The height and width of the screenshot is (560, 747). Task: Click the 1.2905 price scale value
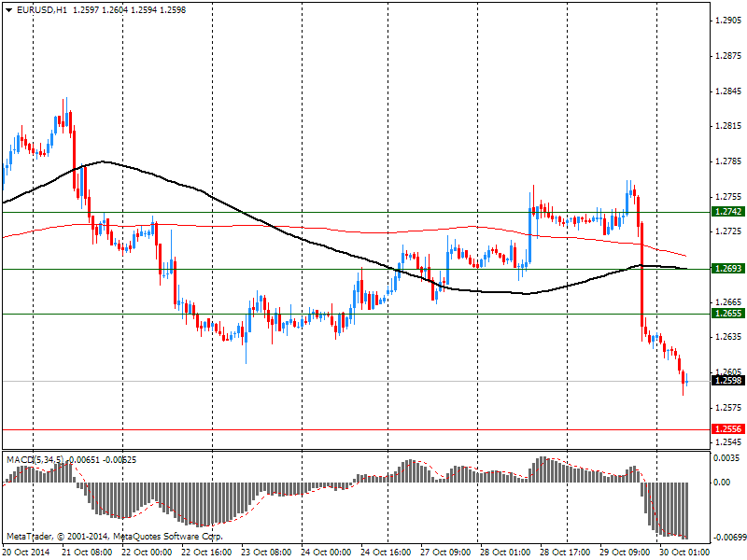[729, 21]
